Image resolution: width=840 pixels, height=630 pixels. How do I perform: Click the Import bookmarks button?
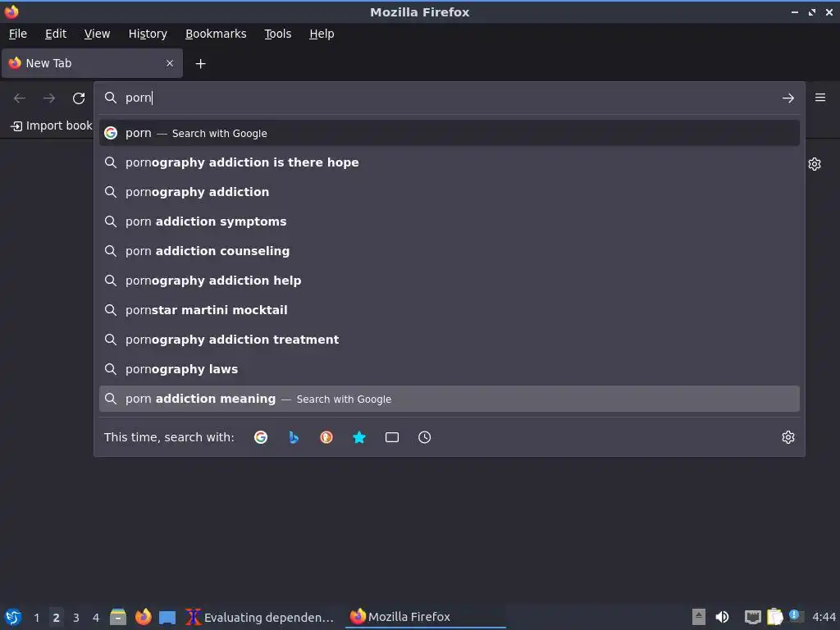point(52,126)
